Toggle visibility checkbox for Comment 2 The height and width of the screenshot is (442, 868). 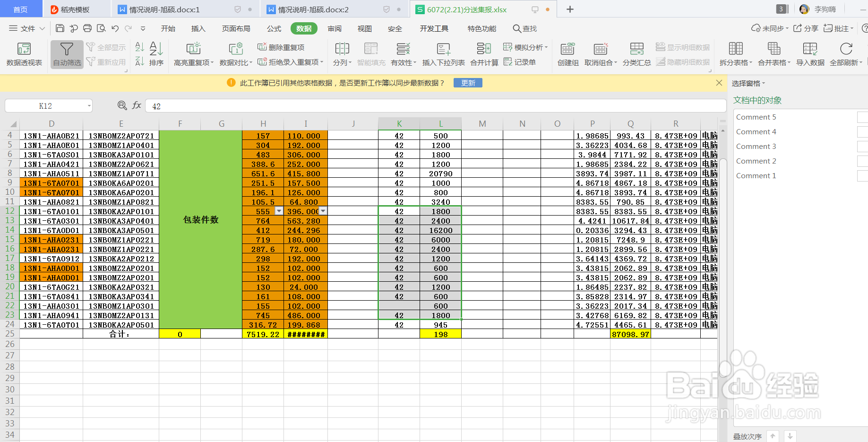click(x=863, y=161)
